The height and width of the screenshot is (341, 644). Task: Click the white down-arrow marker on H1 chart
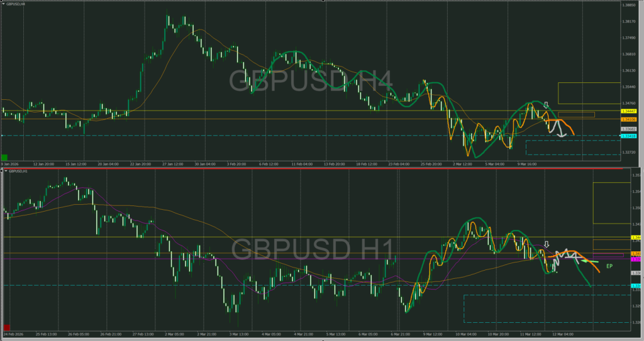[547, 244]
